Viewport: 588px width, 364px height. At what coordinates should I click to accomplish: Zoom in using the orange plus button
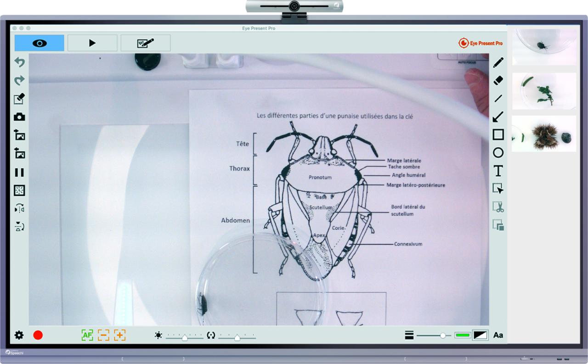119,335
